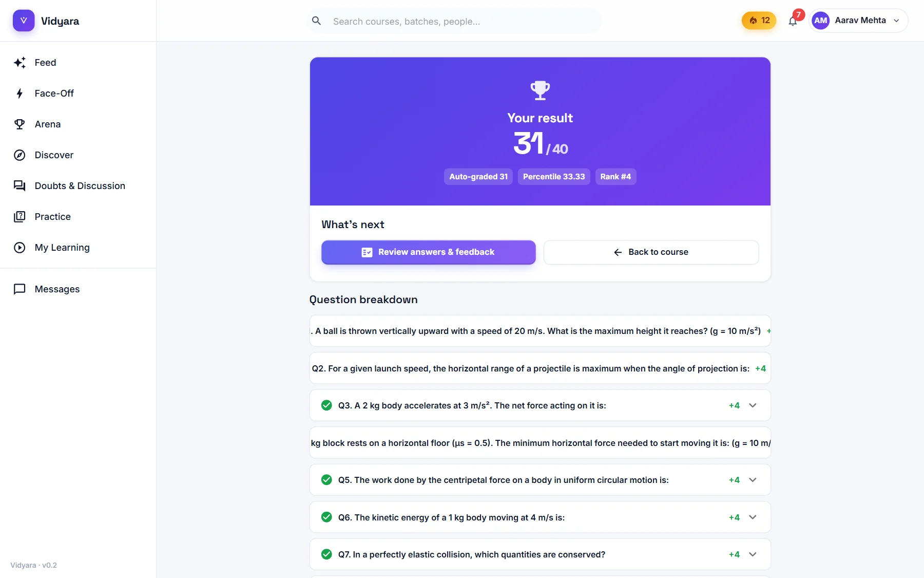Open Face-Off section
The width and height of the screenshot is (924, 578).
point(78,94)
